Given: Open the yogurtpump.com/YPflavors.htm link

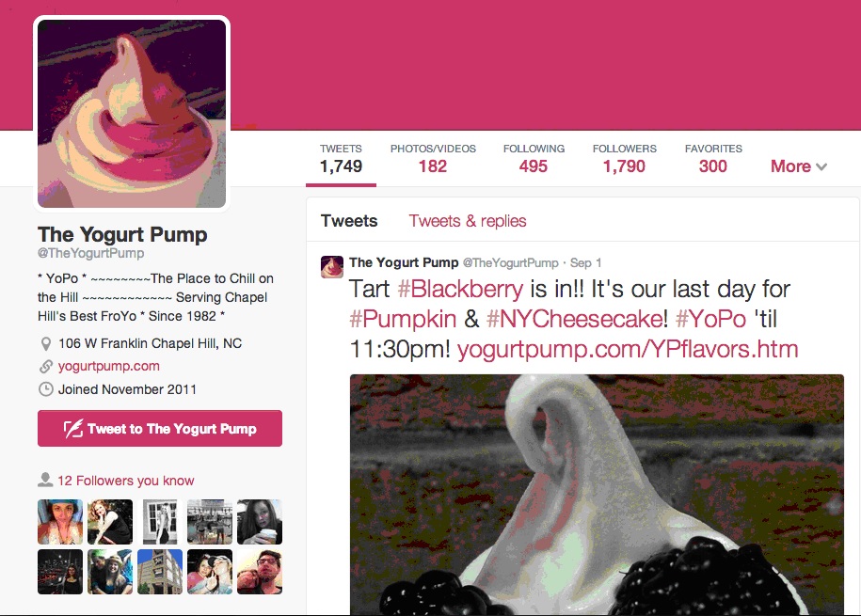Looking at the screenshot, I should pyautogui.click(x=628, y=350).
